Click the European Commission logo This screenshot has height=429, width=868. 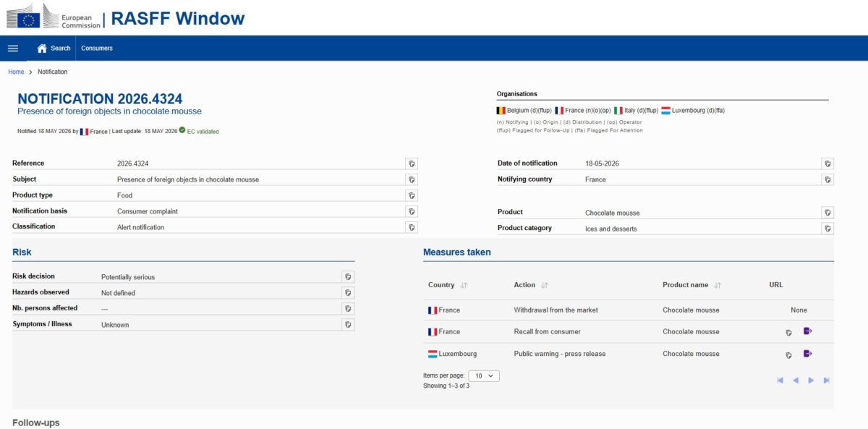[54, 17]
